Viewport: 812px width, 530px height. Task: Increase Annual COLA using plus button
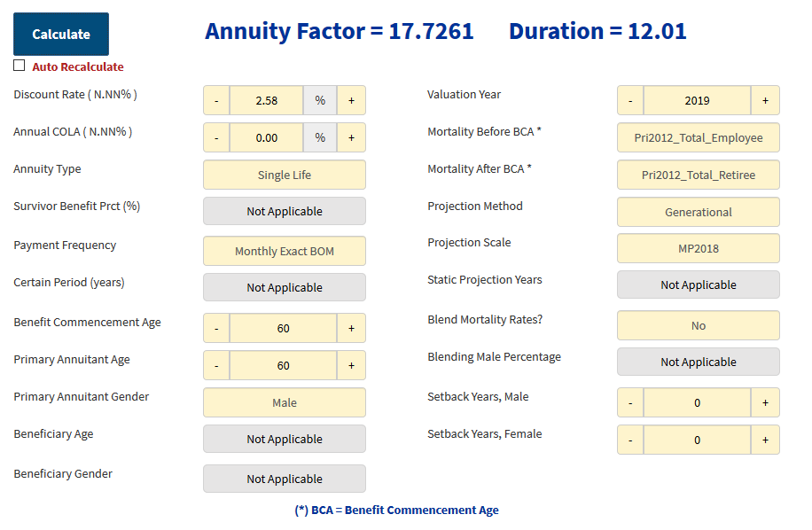pos(351,137)
